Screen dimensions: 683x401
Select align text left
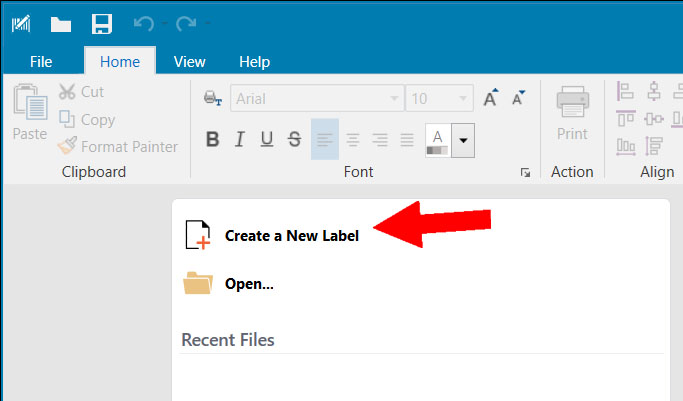tap(325, 139)
